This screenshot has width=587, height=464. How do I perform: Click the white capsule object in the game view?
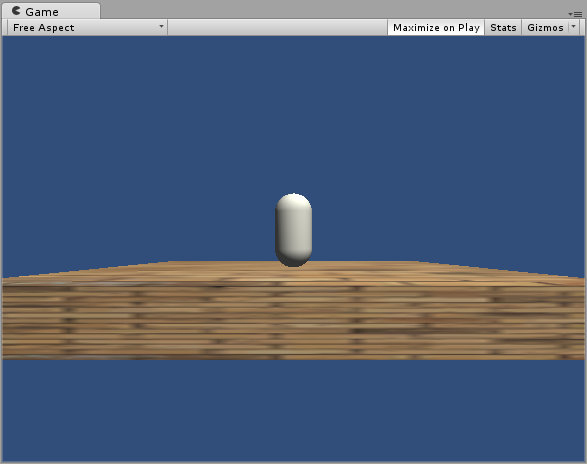pyautogui.click(x=294, y=230)
